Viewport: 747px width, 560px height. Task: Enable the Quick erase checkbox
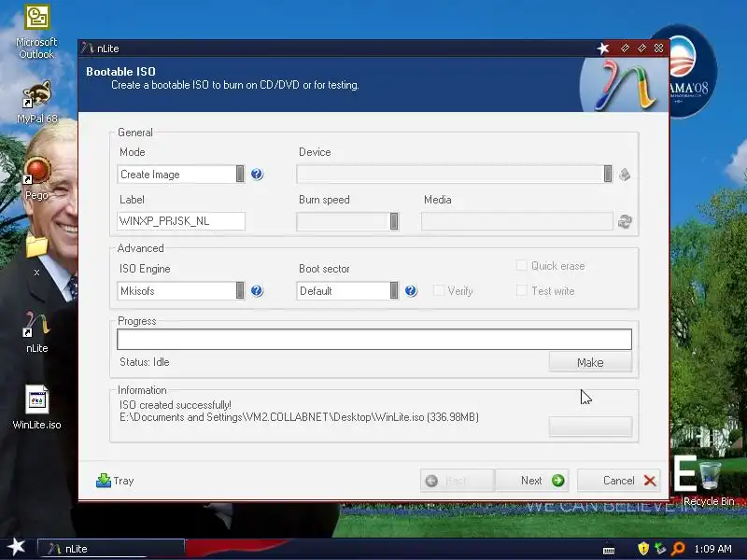click(x=522, y=265)
